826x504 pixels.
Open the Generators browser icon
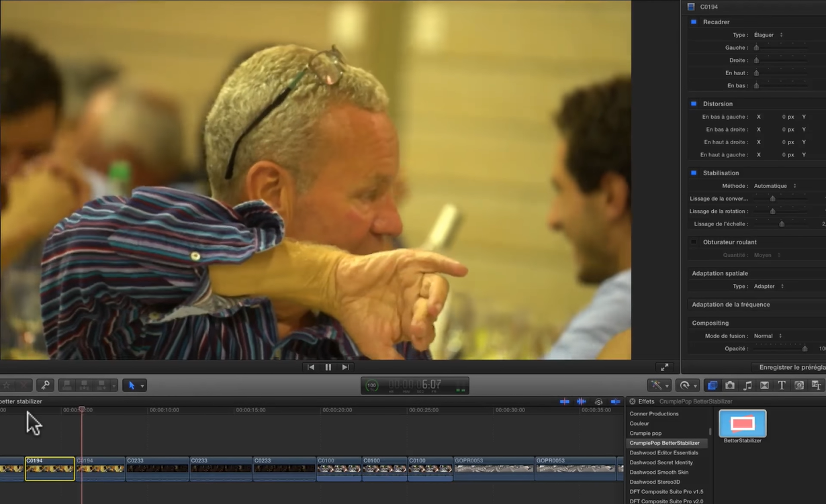pyautogui.click(x=799, y=385)
